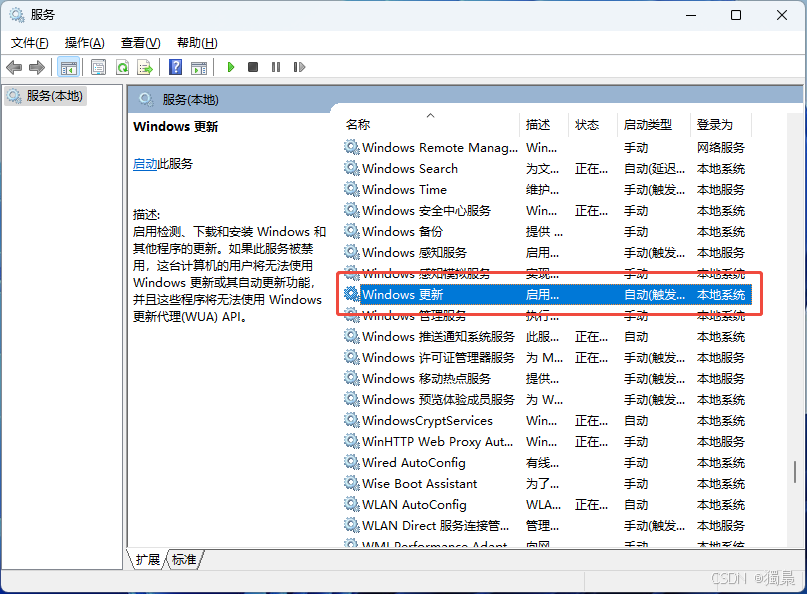
Task: Switch to the 扩展 tab
Action: [148, 560]
